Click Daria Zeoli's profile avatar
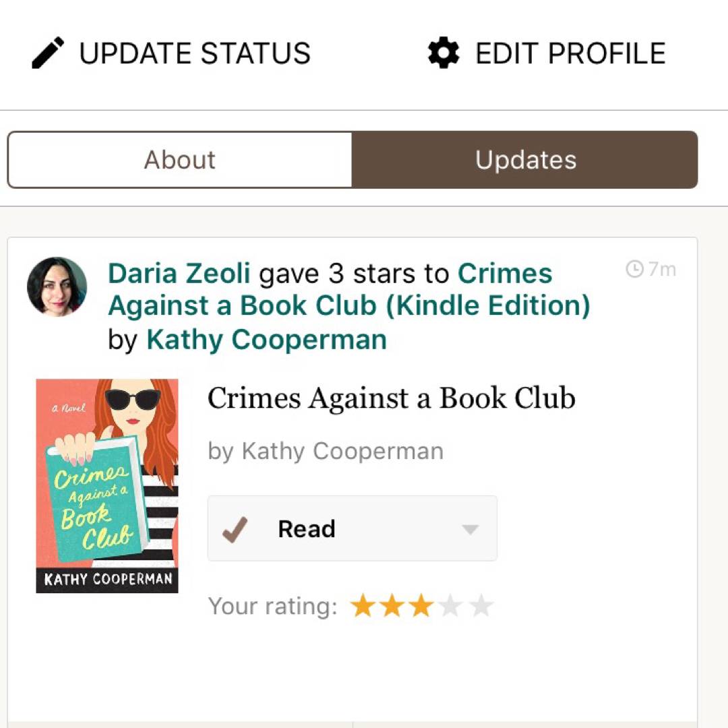The width and height of the screenshot is (728, 728). pos(57,287)
